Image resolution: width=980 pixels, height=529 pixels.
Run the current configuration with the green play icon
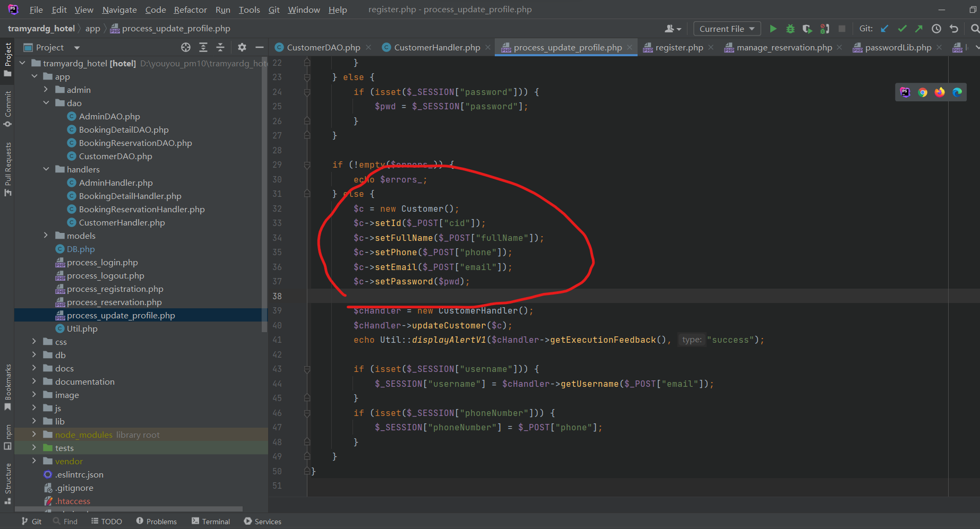pos(773,29)
